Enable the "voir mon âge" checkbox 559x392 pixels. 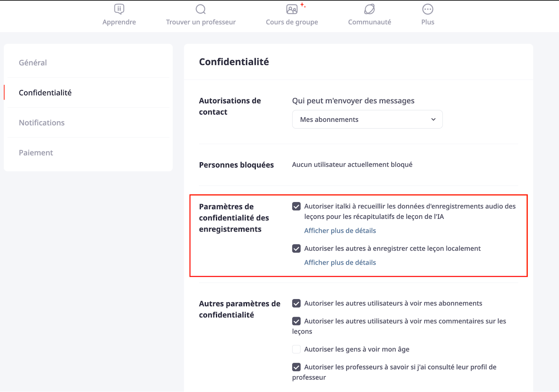(296, 349)
